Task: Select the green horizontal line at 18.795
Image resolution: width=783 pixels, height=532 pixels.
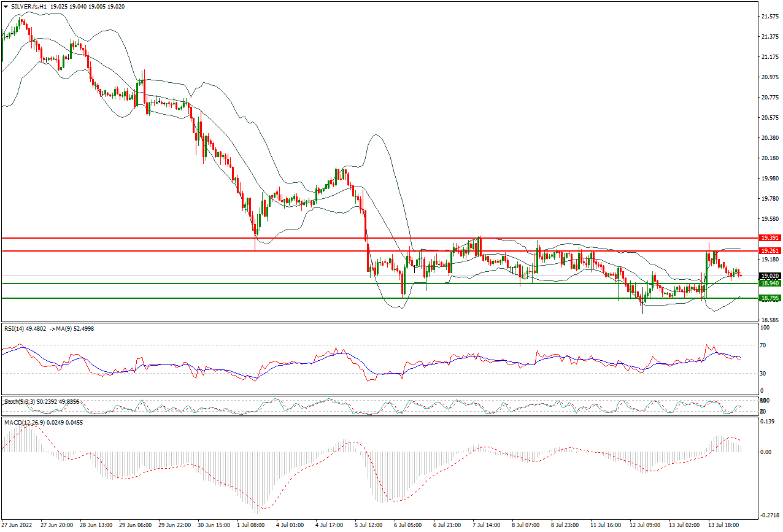Action: pos(379,298)
